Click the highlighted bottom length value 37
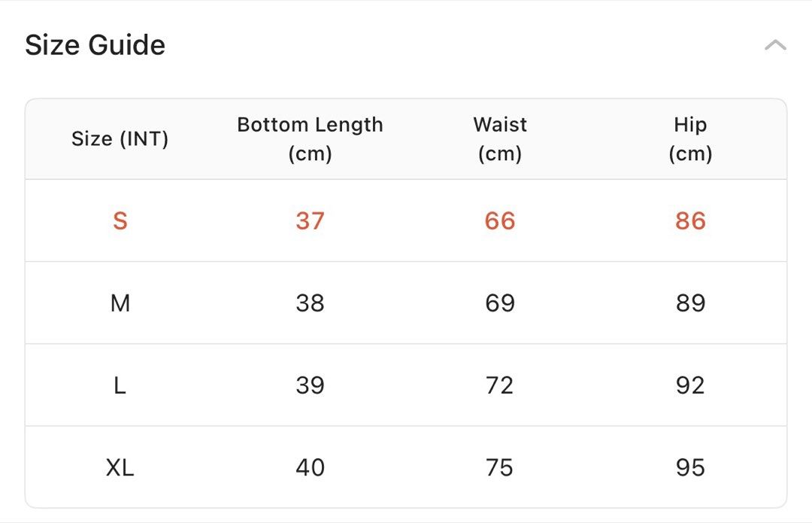Viewport: 812px width, 523px height. [x=311, y=220]
